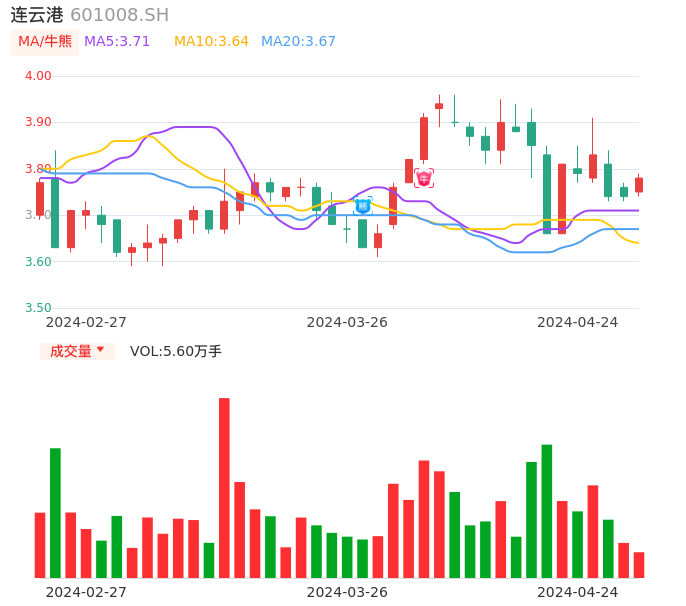Click the 2024-04-24 date on volume axis
The image size is (686, 606).
[x=578, y=592]
